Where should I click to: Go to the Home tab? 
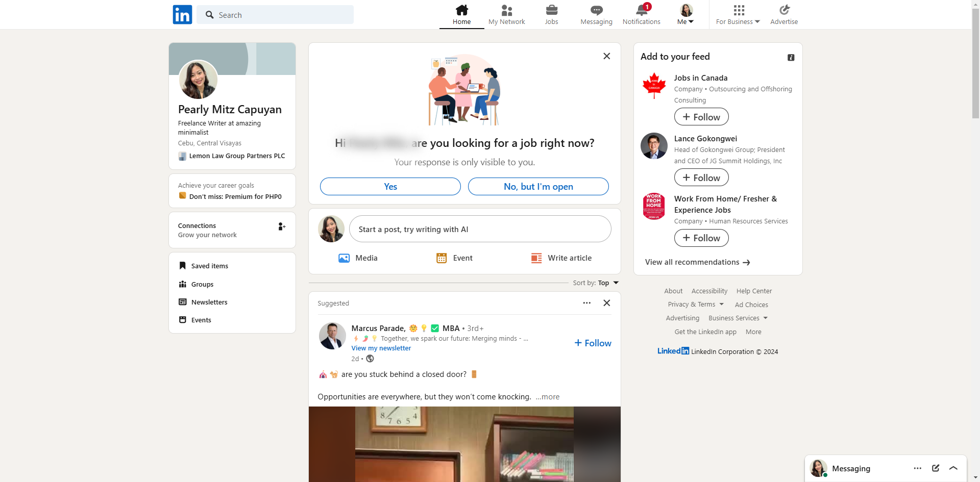pos(462,15)
